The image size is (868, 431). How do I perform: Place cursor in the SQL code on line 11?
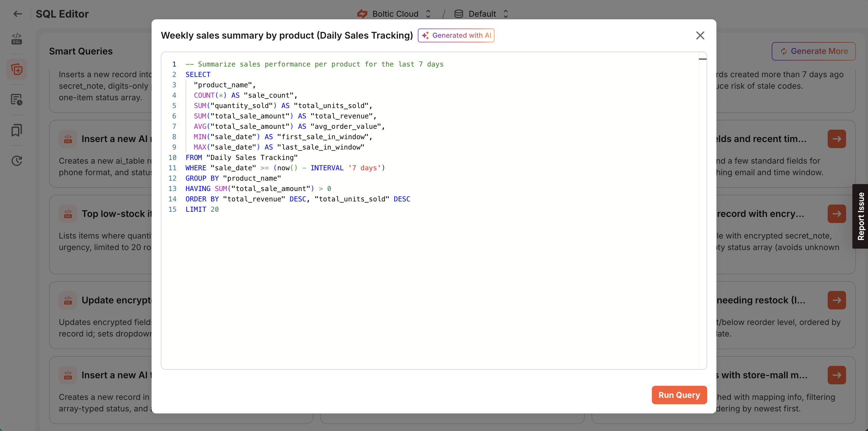tap(286, 168)
